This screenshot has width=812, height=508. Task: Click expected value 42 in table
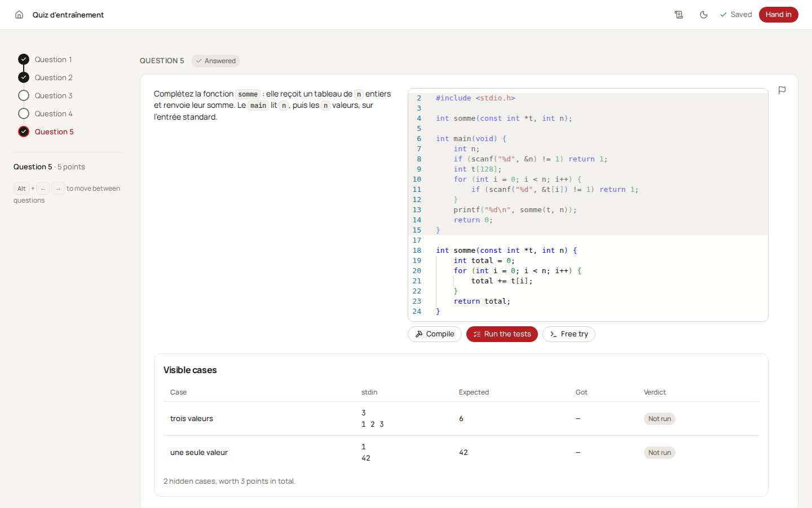pyautogui.click(x=464, y=453)
